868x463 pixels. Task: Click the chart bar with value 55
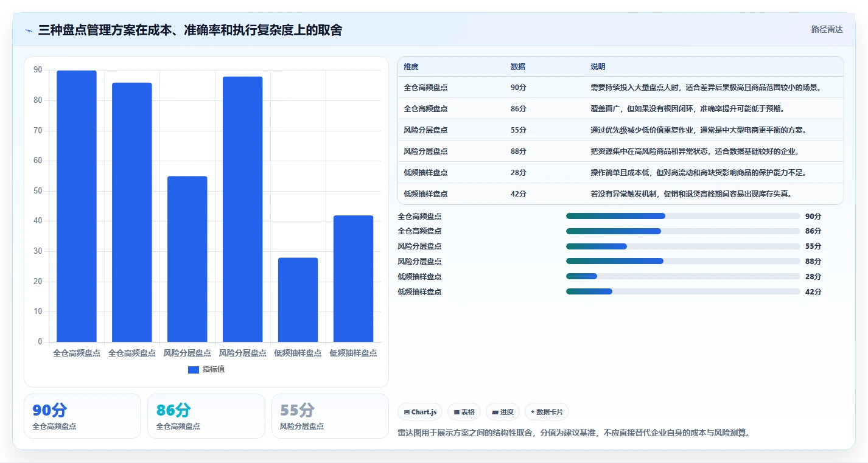tap(187, 259)
